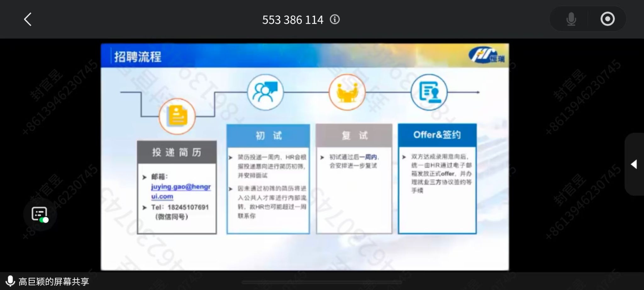
Task: Tap the interview people chat icon
Action: point(265,92)
